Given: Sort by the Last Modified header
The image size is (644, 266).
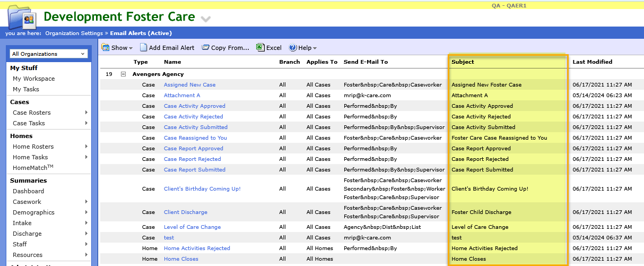Looking at the screenshot, I should click(592, 62).
